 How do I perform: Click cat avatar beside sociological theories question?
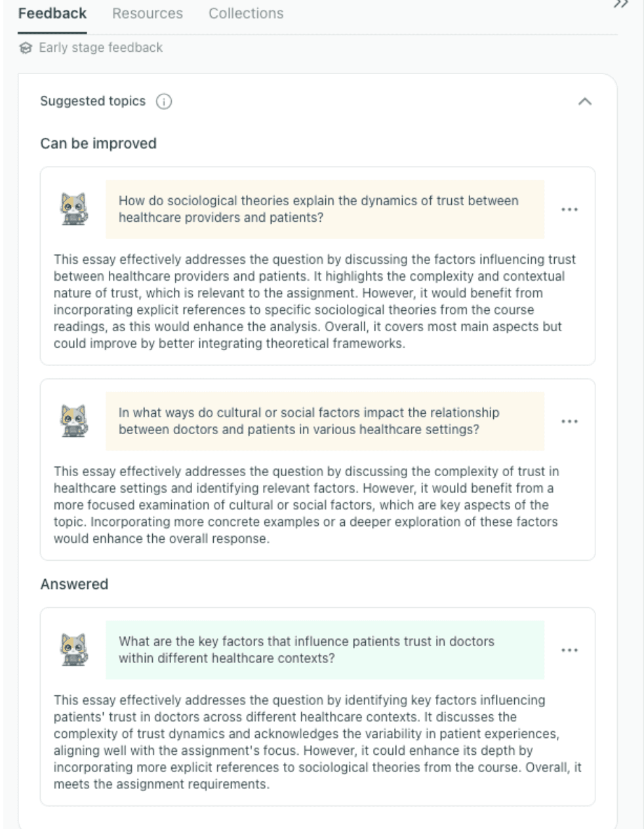coord(74,209)
